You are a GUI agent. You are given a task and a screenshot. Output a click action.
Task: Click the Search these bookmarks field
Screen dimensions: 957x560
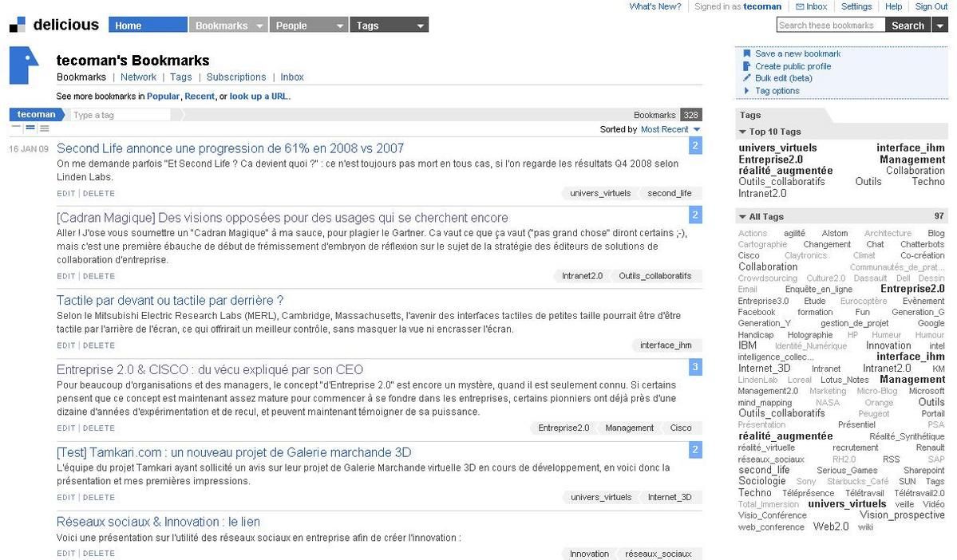coord(831,25)
